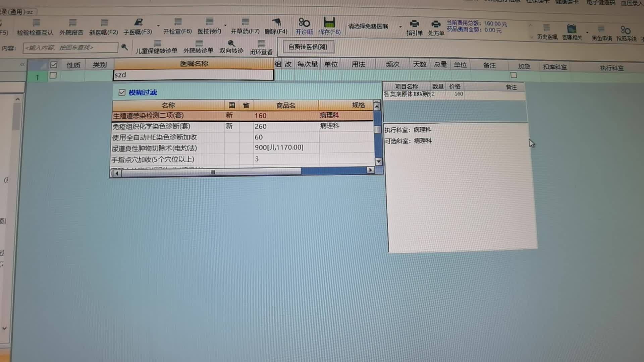644x362 pixels.
Task: Toggle the 模糊过滤 fuzzy filter checkbox
Action: [122, 93]
